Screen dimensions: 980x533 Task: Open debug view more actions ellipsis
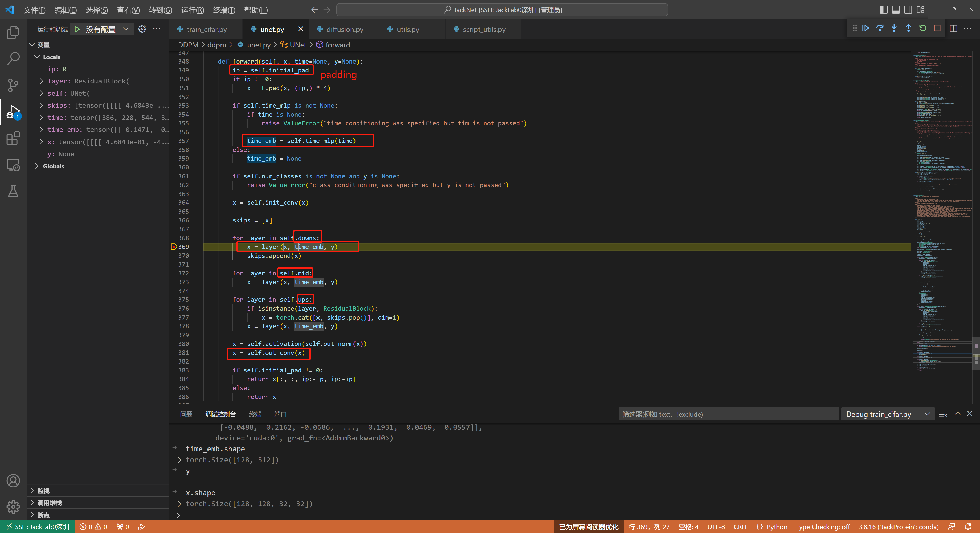(156, 29)
